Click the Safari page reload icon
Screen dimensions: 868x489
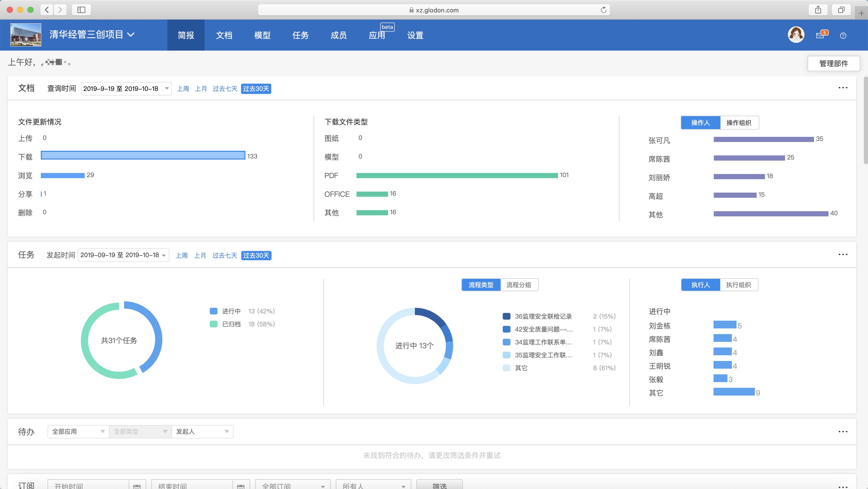603,10
